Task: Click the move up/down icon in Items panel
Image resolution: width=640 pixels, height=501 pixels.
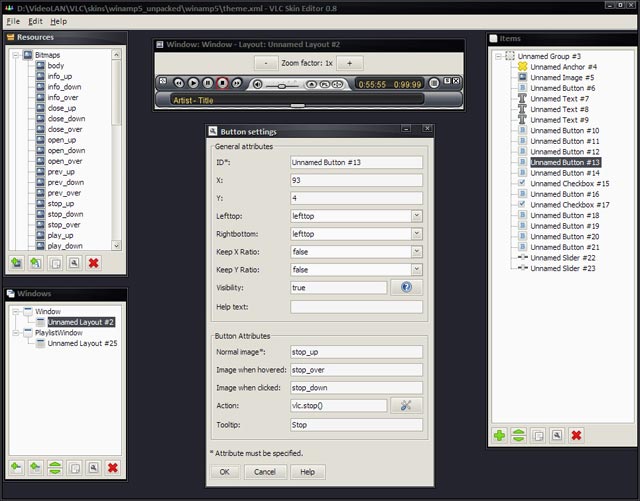Action: pos(518,436)
